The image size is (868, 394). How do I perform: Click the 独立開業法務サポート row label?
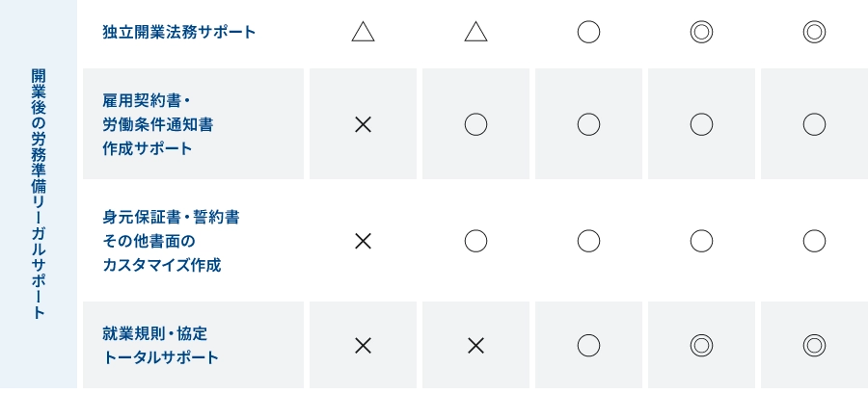point(179,32)
